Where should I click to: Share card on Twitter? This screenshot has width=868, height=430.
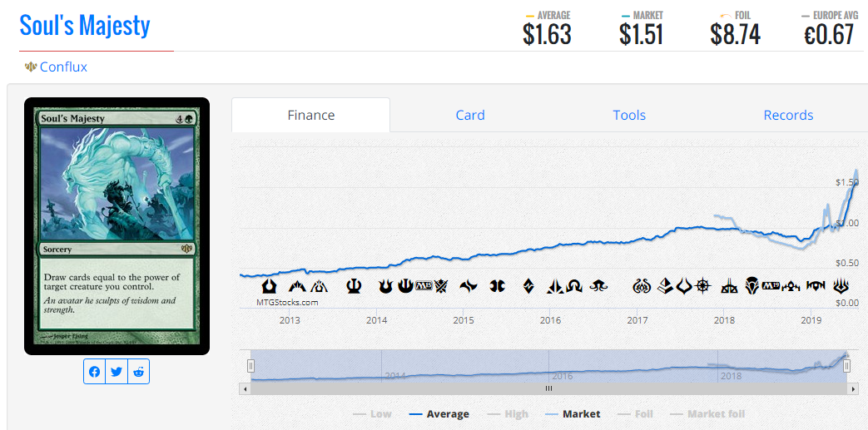[x=117, y=372]
